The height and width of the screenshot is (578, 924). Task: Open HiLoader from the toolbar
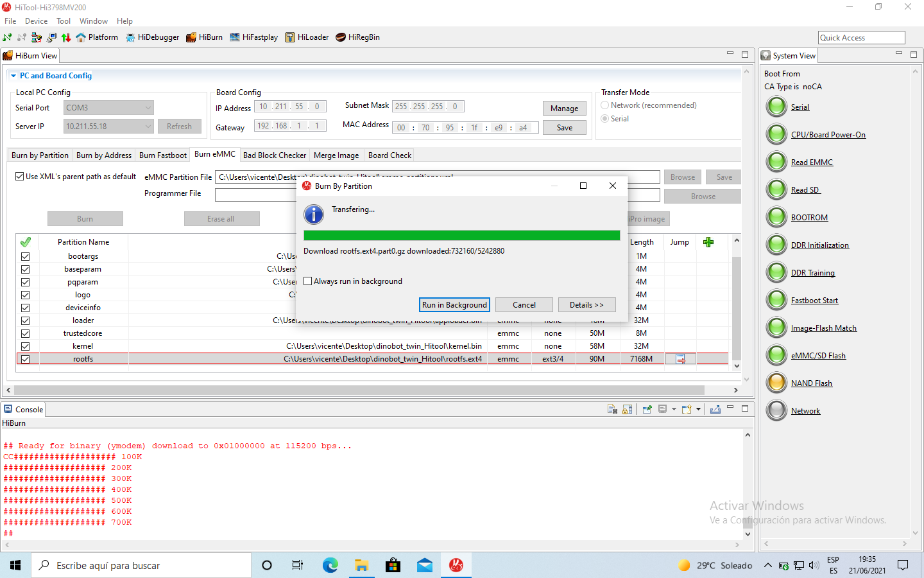tap(307, 37)
